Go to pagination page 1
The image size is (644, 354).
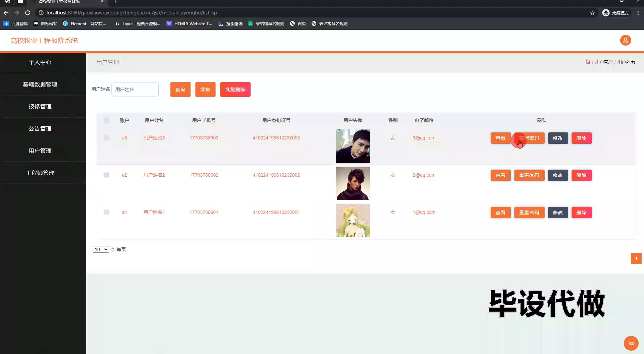636,258
